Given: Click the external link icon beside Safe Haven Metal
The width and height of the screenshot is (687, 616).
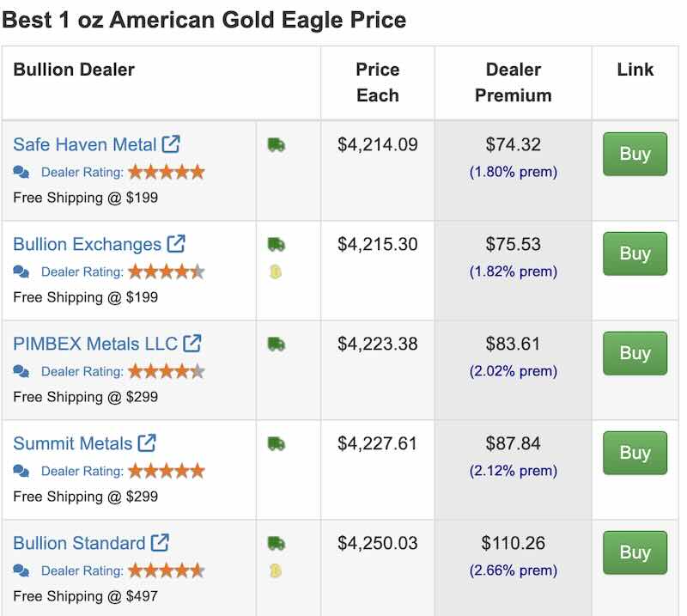Looking at the screenshot, I should [x=171, y=144].
